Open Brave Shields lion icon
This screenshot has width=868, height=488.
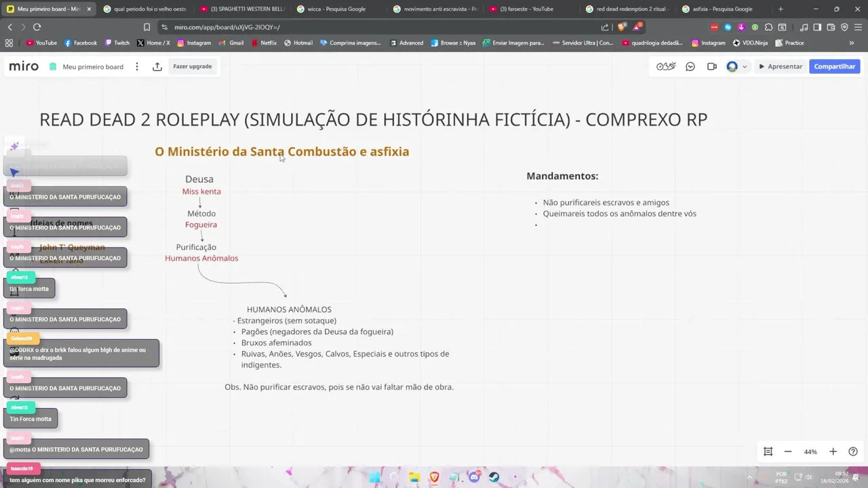coord(622,27)
